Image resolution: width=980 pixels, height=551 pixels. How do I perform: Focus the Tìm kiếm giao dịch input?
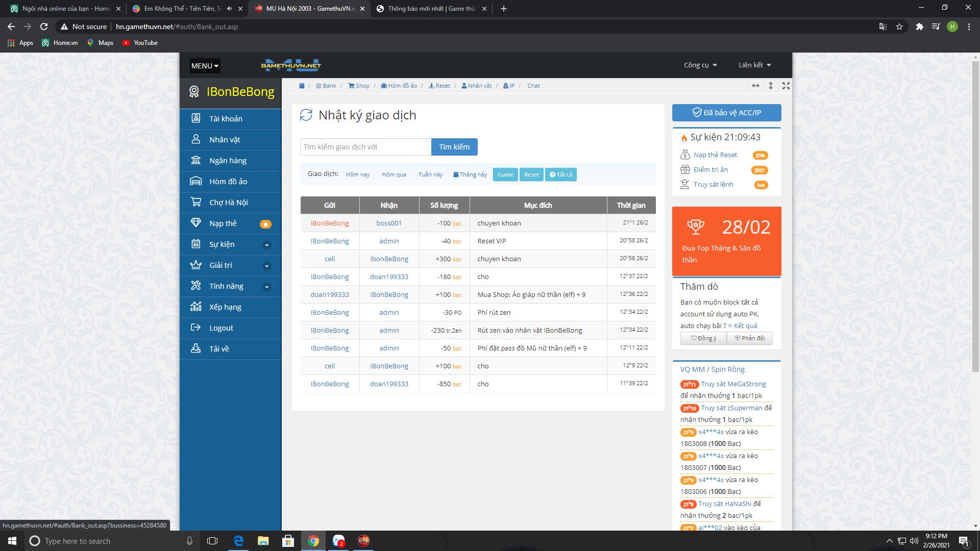coord(365,147)
